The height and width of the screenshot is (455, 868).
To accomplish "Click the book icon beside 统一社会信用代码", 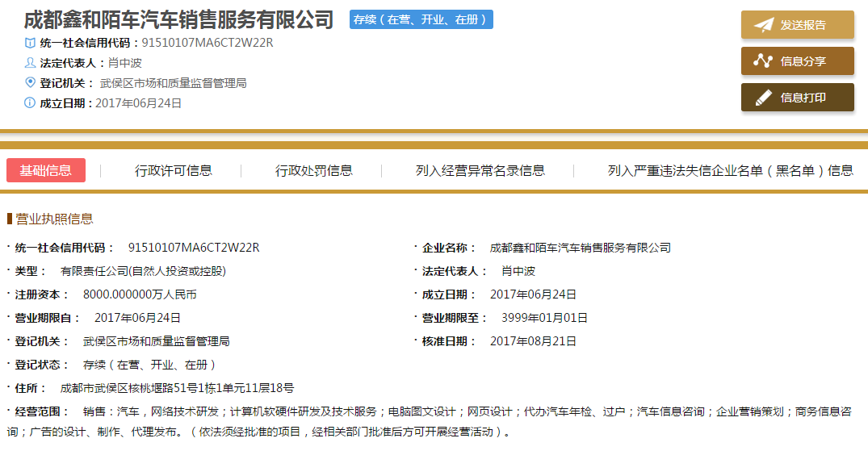I will pyautogui.click(x=31, y=43).
